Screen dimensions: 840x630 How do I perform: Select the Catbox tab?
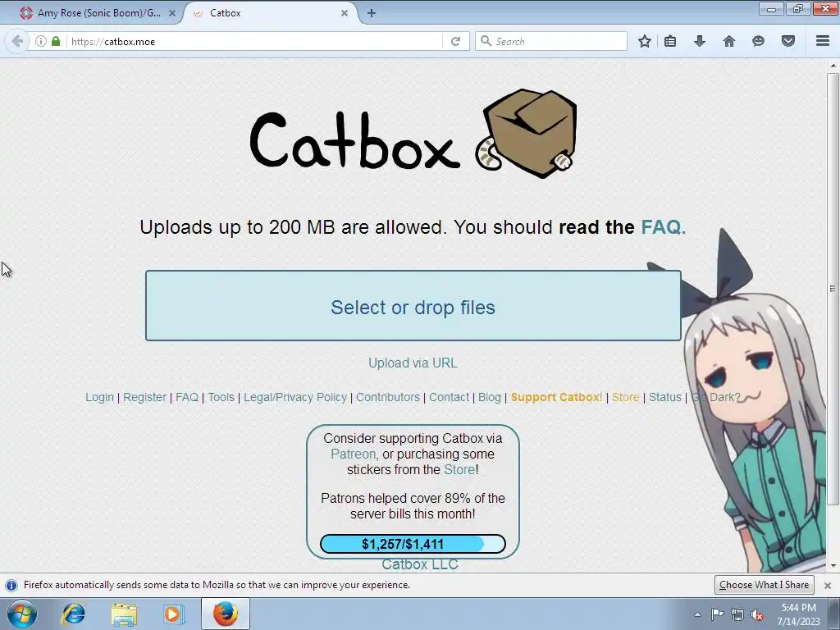coord(271,13)
